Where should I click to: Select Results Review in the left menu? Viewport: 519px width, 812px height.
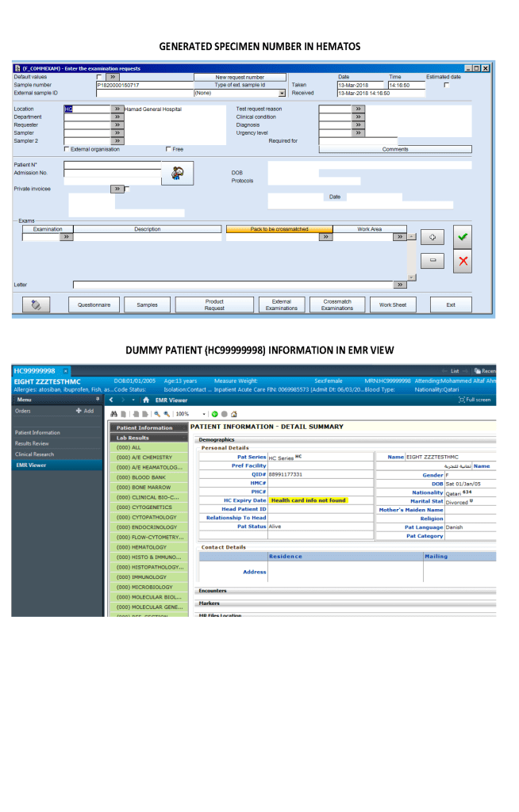click(32, 443)
